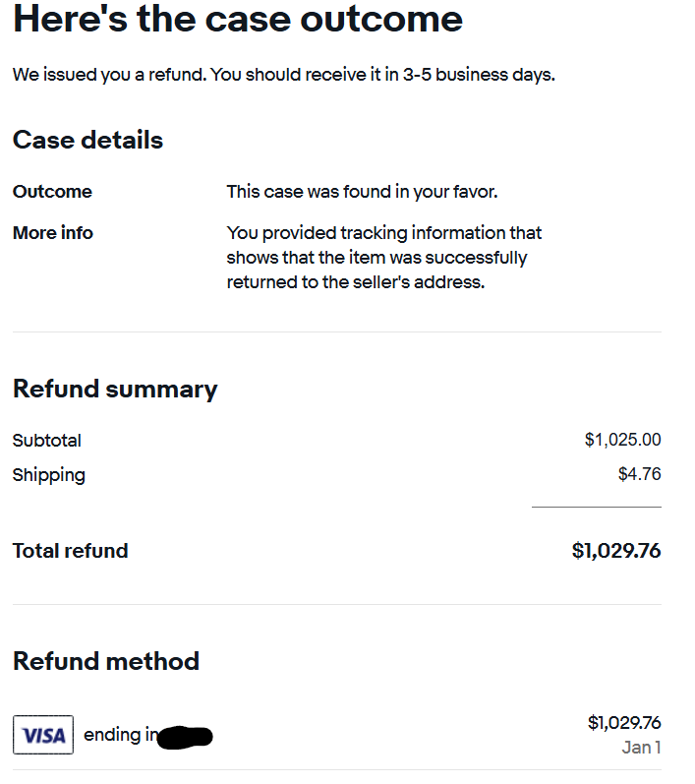Screen dimensions: 695x784
Task: Click the VISA card logo icon
Action: 43,735
